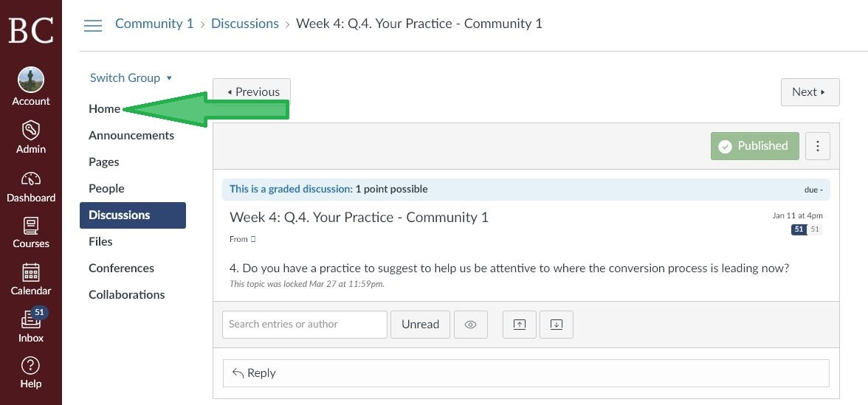Open the Admin shield icon
The width and height of the screenshot is (868, 405).
click(x=31, y=131)
